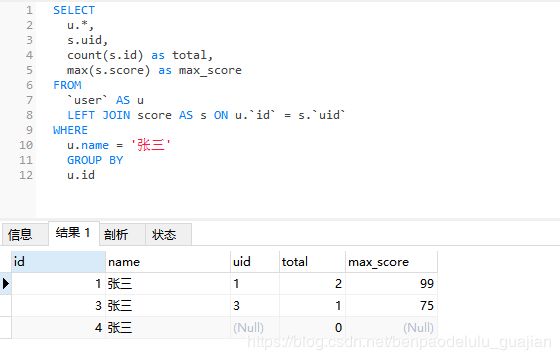Select id cell with value 4
The height and width of the screenshot is (360, 560).
click(58, 328)
